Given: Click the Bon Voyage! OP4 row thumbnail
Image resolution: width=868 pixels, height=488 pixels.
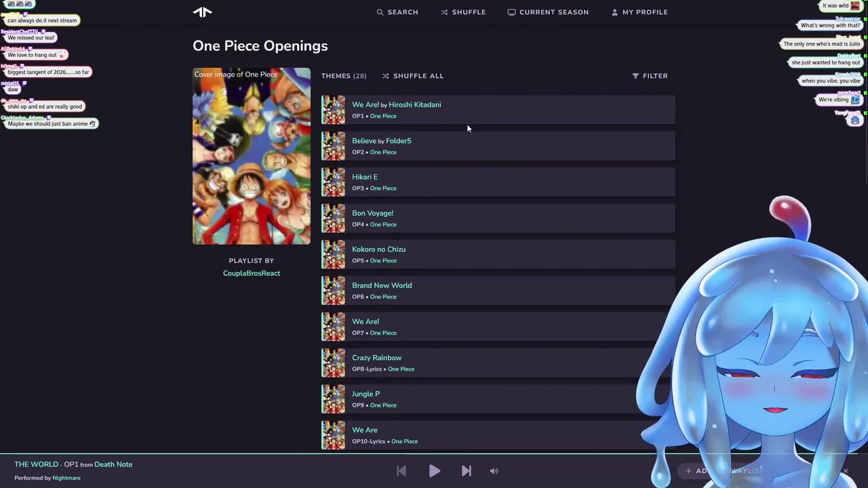Looking at the screenshot, I should tap(333, 218).
